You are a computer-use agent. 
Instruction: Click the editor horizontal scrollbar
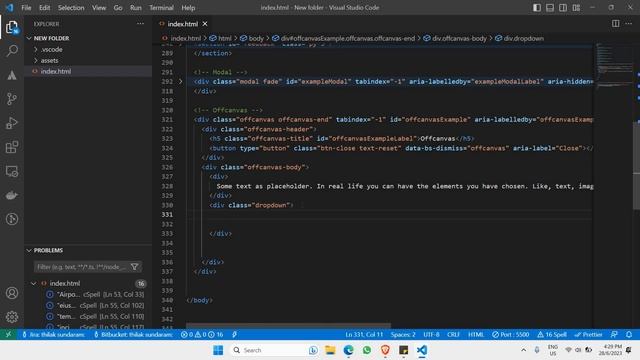(x=288, y=326)
